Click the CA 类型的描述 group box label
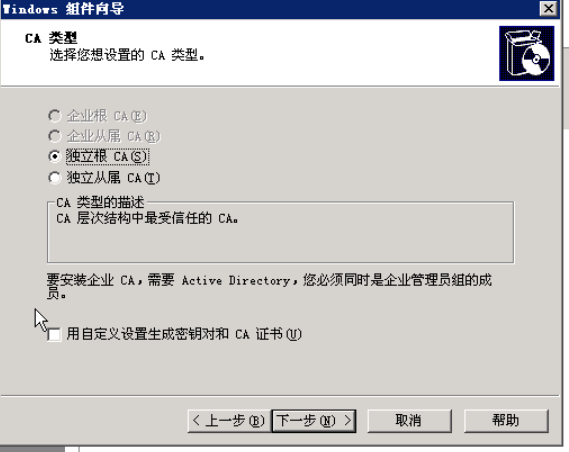Screen dimensions: 569x452 pyautogui.click(x=100, y=202)
